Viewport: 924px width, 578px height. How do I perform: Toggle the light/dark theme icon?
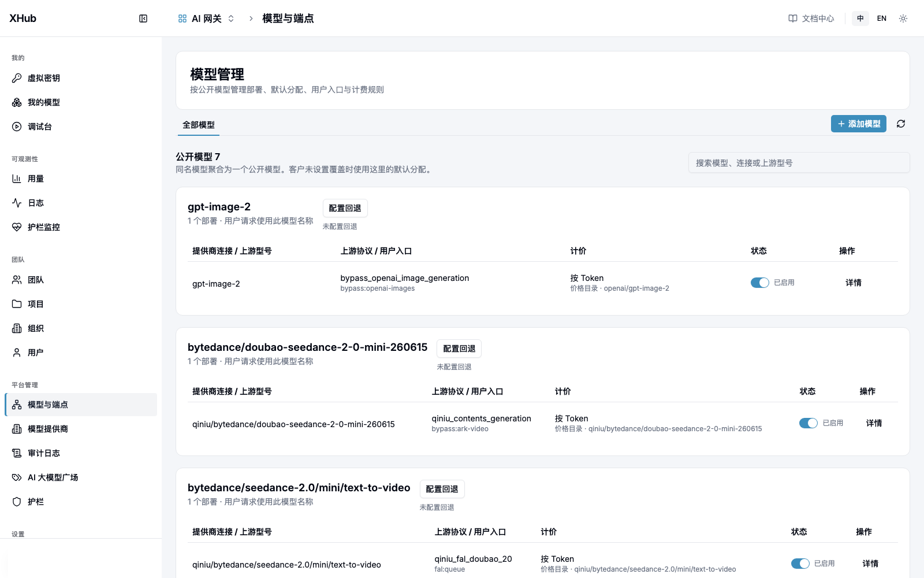[x=903, y=18]
